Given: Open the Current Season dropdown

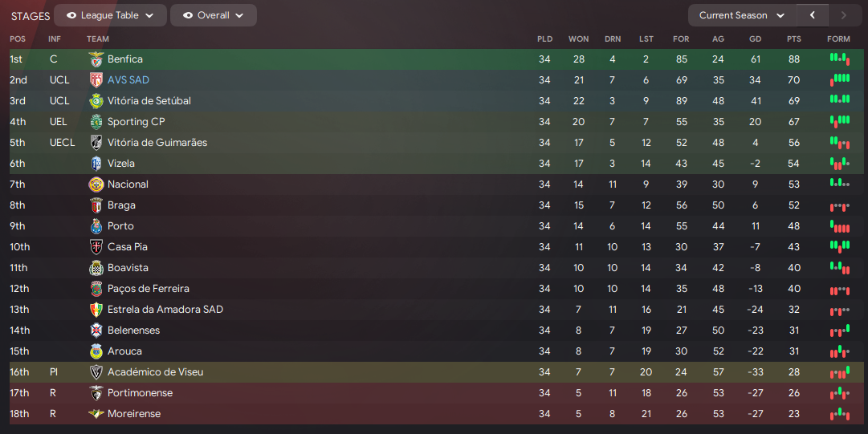Looking at the screenshot, I should 742,15.
